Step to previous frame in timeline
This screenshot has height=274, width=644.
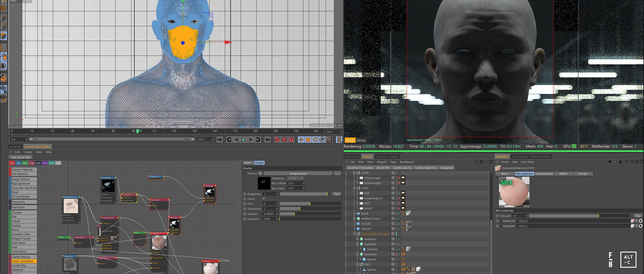click(x=236, y=140)
